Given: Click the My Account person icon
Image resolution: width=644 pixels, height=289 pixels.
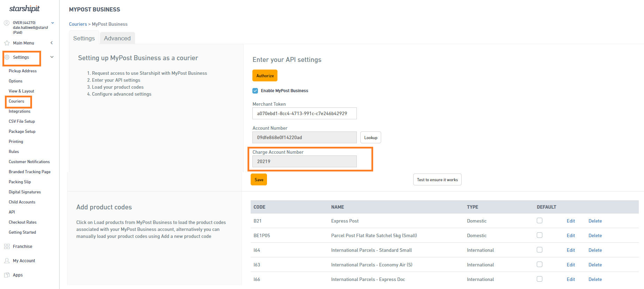Looking at the screenshot, I should tap(7, 261).
